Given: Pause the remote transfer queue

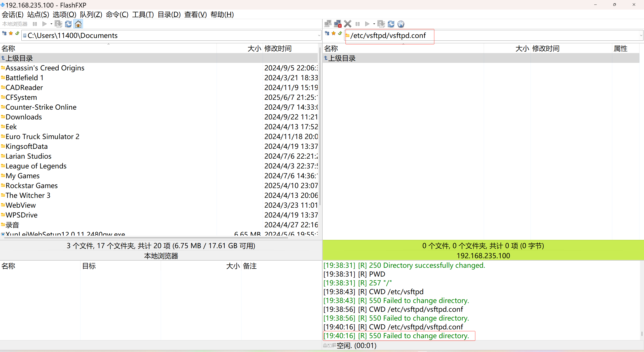Looking at the screenshot, I should tap(357, 24).
